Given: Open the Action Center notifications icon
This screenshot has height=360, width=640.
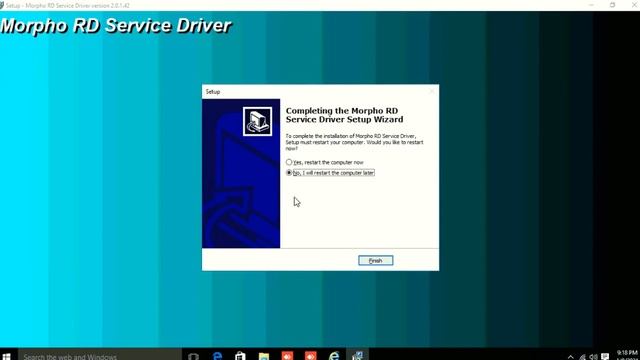Looking at the screenshot, I should tap(605, 356).
